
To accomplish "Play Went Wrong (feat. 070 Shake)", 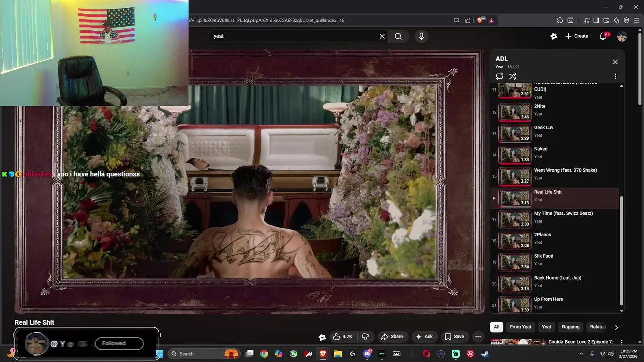I will coord(554,176).
